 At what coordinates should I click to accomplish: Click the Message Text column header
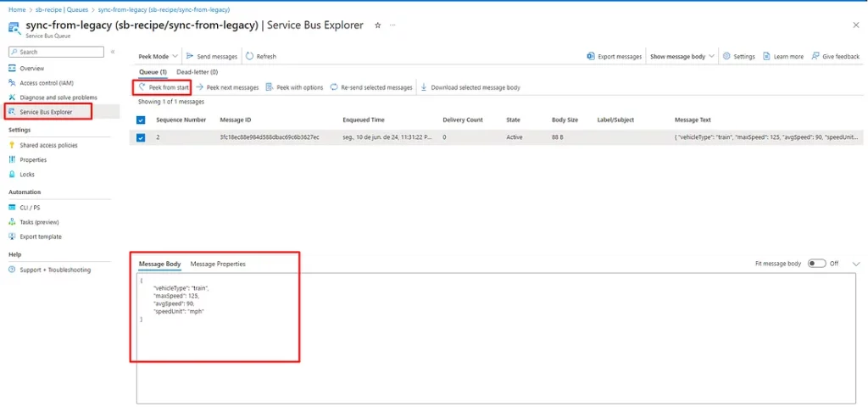[693, 120]
